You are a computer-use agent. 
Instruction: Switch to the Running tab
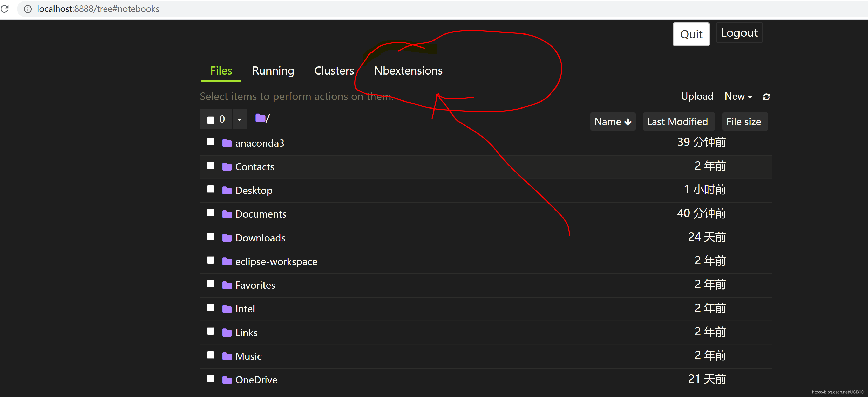[x=273, y=70]
